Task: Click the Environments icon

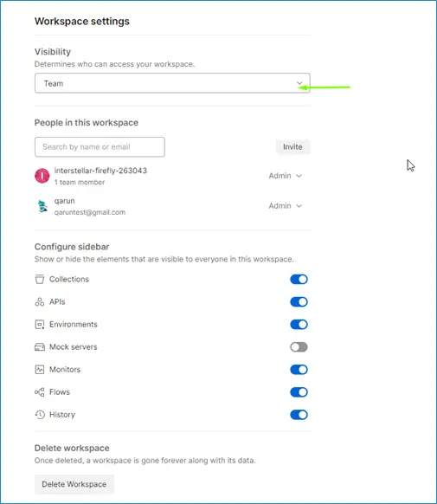Action: pyautogui.click(x=40, y=325)
